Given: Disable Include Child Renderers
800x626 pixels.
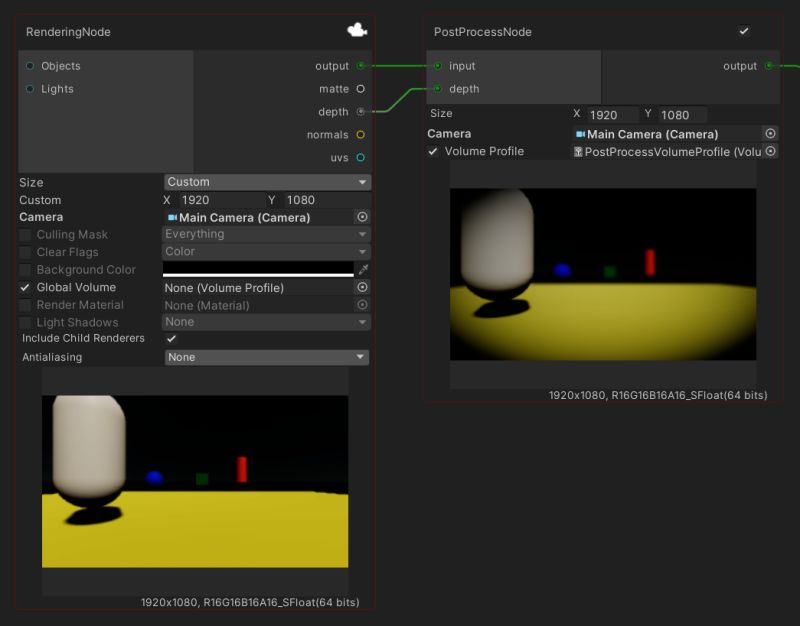Looking at the screenshot, I should pyautogui.click(x=172, y=339).
